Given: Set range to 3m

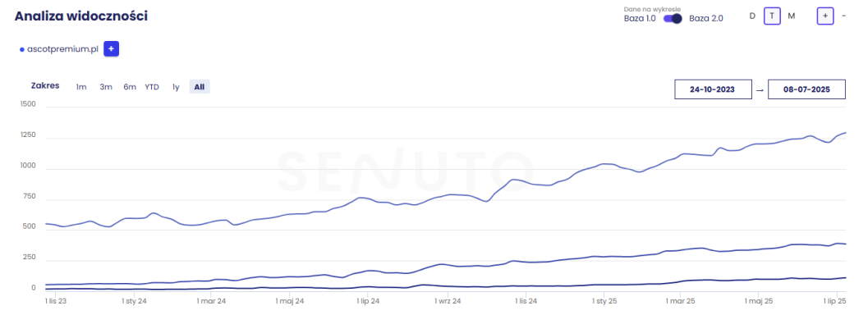Looking at the screenshot, I should click(x=106, y=87).
